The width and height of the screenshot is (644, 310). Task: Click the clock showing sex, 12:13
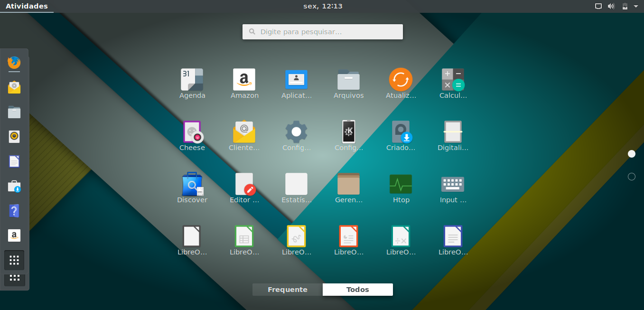[323, 6]
